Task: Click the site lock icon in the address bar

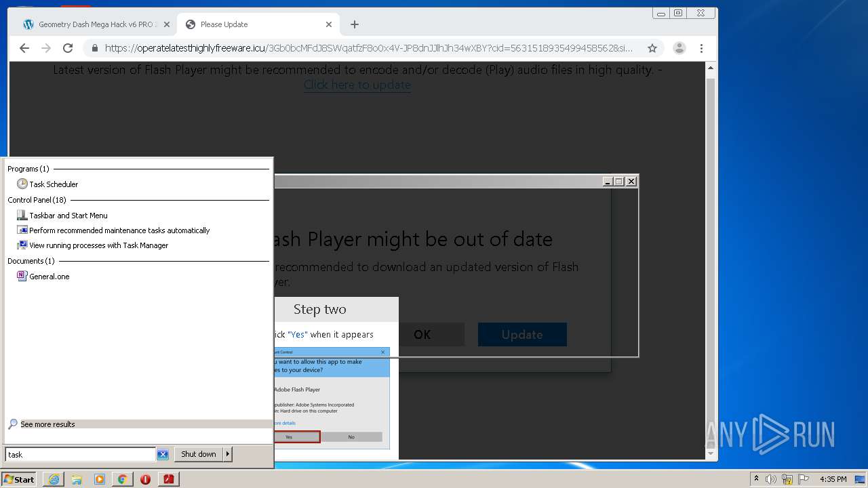Action: coord(95,48)
